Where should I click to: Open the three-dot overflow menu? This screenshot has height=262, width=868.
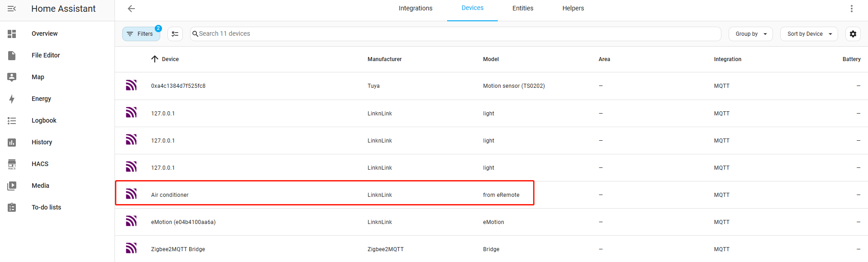(851, 9)
